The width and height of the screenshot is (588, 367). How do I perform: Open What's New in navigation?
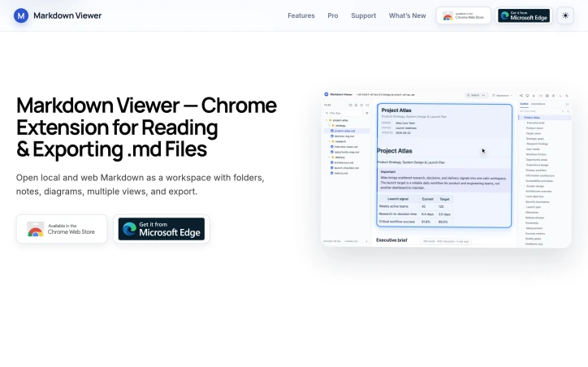[407, 15]
